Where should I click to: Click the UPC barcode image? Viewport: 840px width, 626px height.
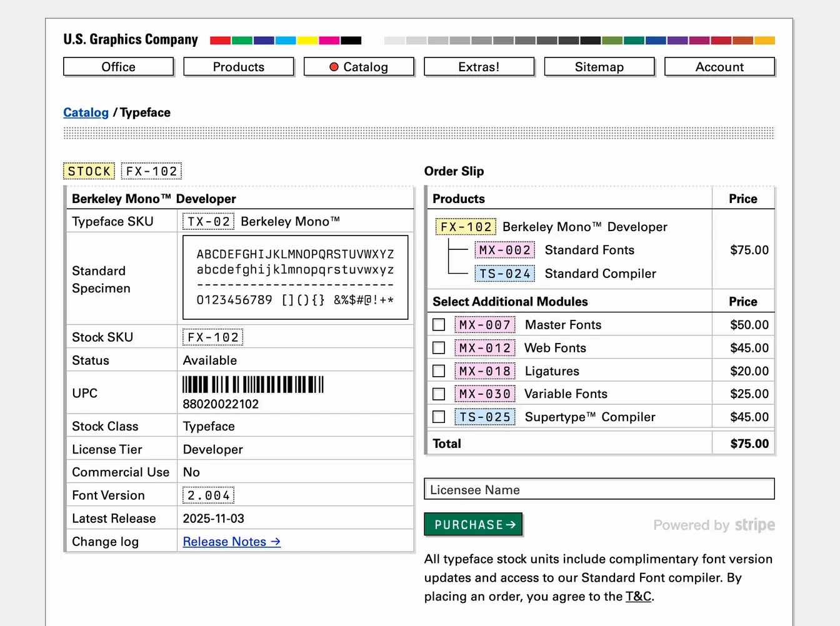(x=253, y=384)
